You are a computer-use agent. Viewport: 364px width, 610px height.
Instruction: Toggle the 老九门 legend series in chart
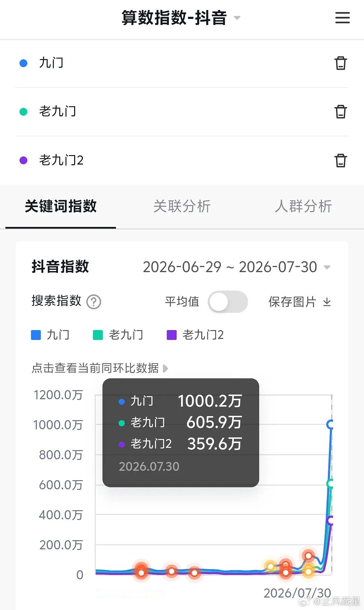[x=118, y=335]
